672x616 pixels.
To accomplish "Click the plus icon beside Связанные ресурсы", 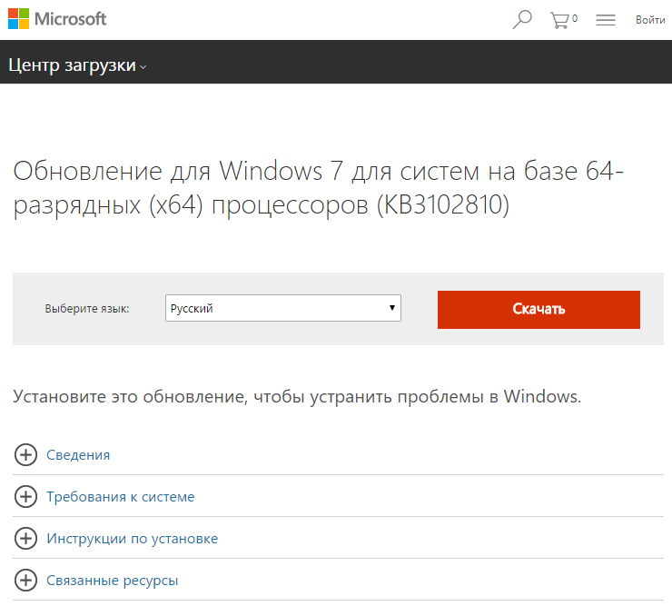I will pos(25,581).
